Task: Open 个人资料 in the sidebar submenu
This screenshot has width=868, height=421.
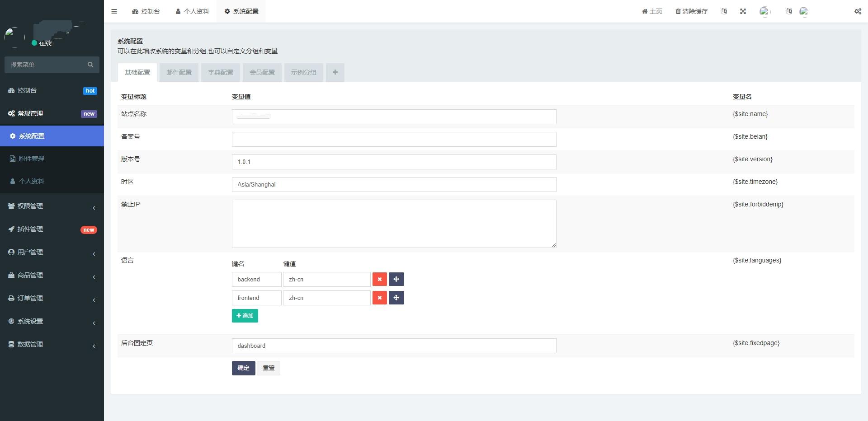Action: [x=52, y=181]
